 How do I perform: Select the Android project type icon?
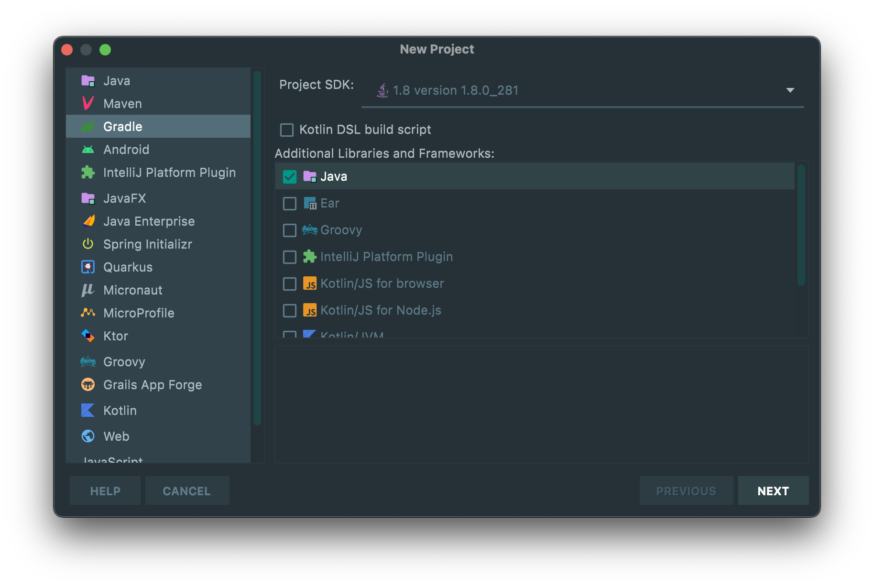point(88,149)
